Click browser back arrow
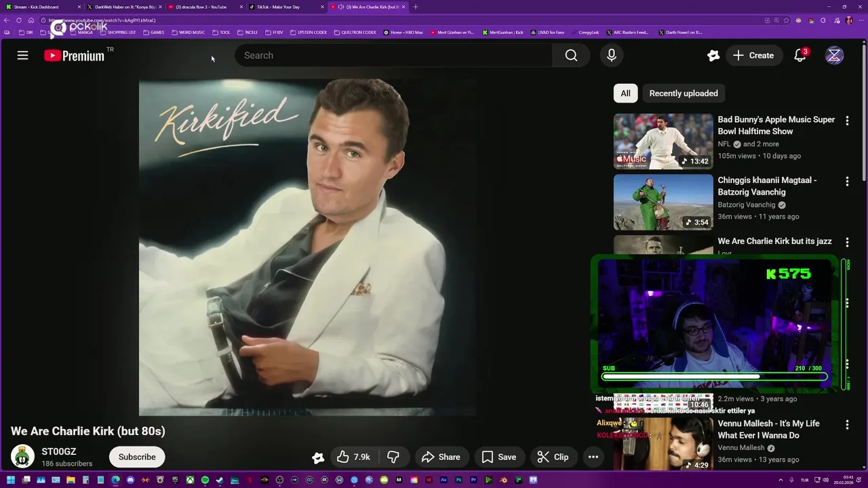868x488 pixels. (x=7, y=20)
